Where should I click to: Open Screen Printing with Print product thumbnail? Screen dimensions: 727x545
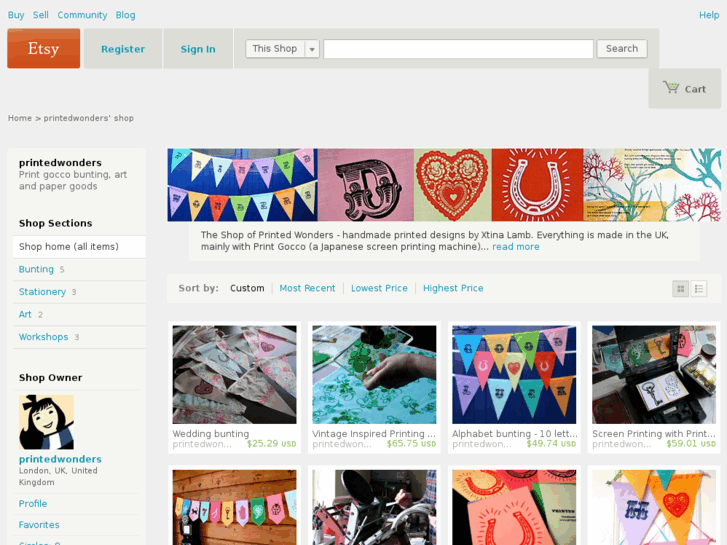pos(654,375)
